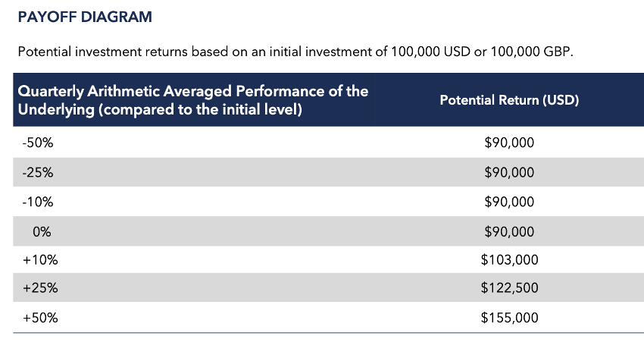Click the Quarterly Arithmetic Averaged Performance column header
The image size is (644, 355).
(192, 100)
